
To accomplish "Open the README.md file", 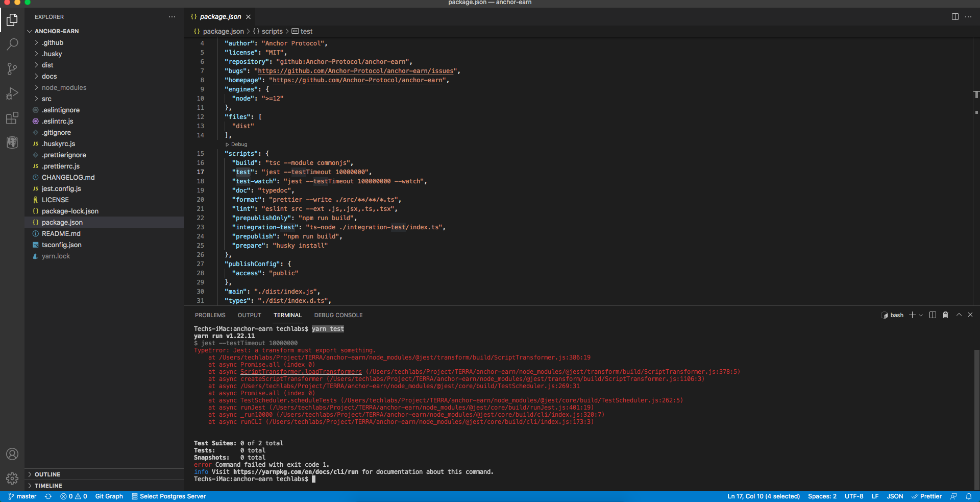I will point(104,233).
